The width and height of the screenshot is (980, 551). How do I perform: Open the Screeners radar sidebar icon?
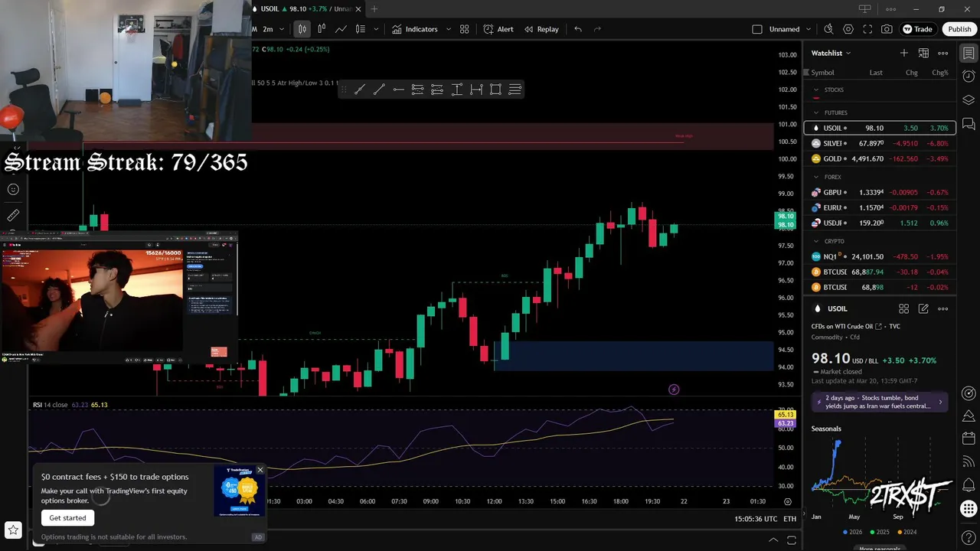[969, 393]
